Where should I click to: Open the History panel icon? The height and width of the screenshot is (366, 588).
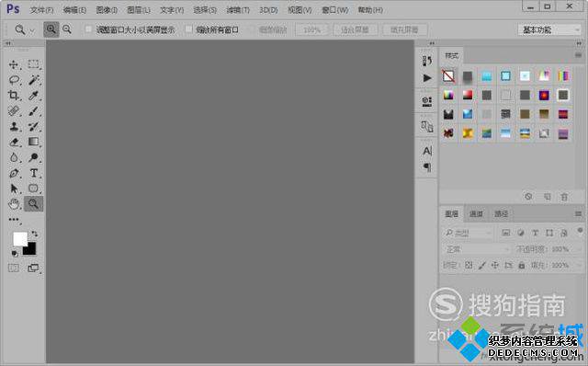click(426, 61)
